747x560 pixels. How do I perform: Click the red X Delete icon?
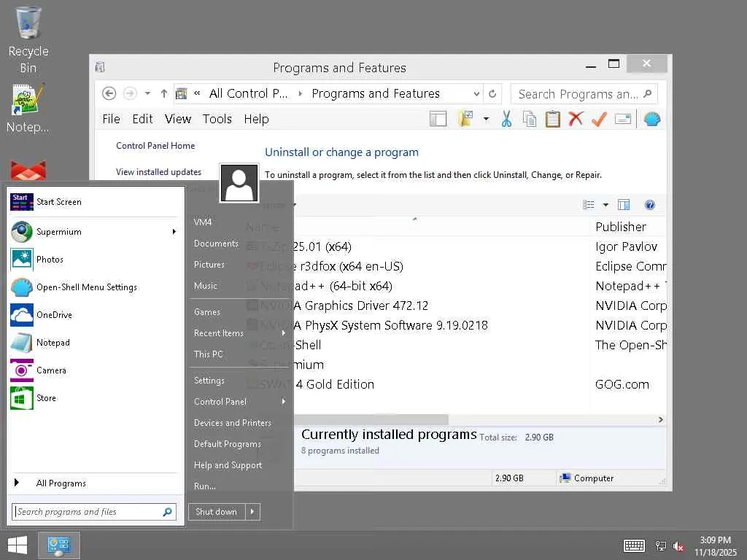(x=576, y=119)
